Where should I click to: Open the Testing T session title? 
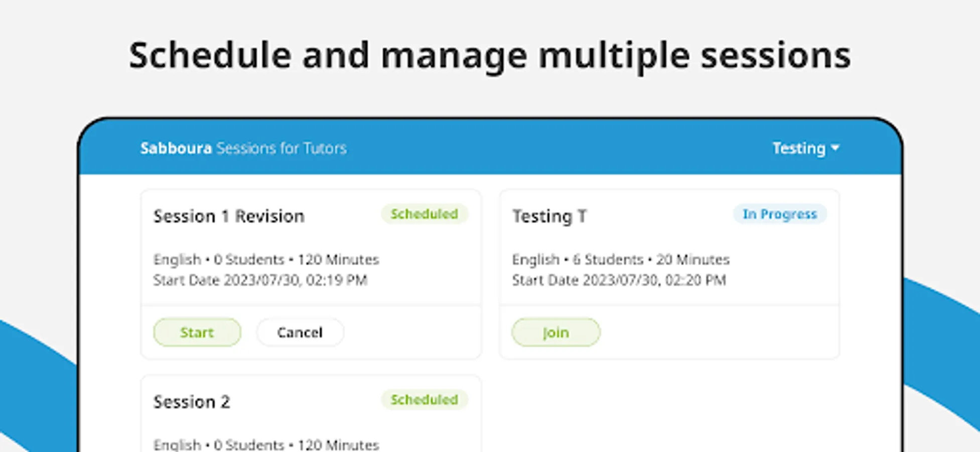click(549, 216)
